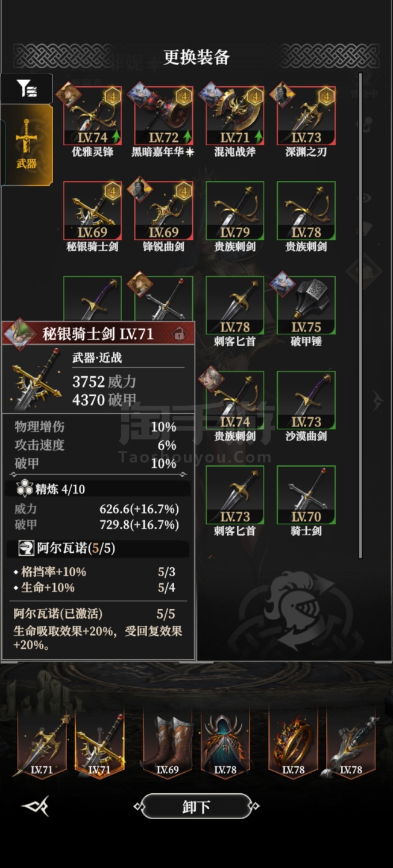
Task: Open the filter sort icon
Action: coord(27,89)
